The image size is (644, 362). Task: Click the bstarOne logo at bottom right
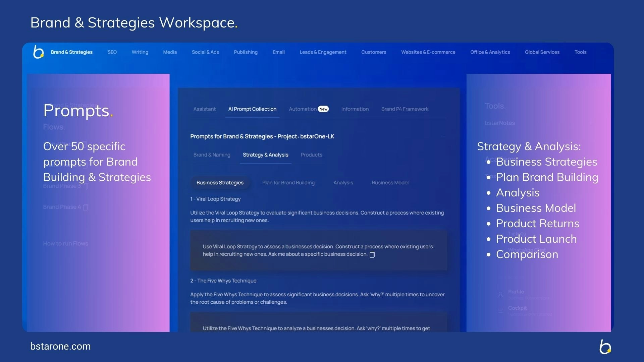point(605,347)
